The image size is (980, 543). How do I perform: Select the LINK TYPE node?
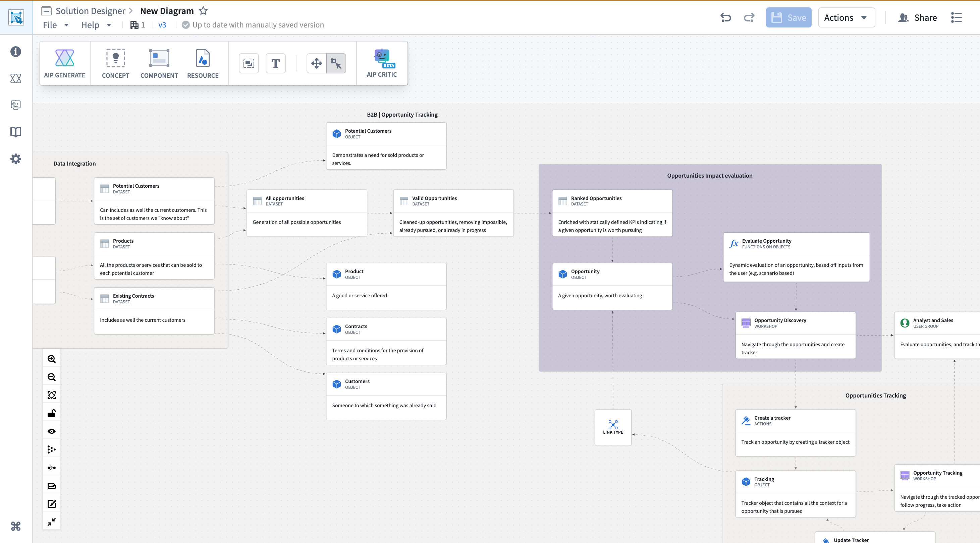[x=613, y=427]
